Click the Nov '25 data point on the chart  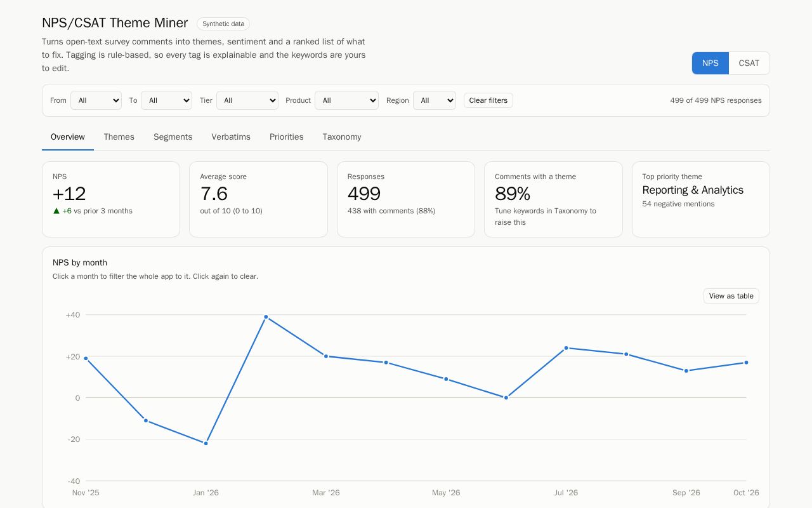(86, 358)
